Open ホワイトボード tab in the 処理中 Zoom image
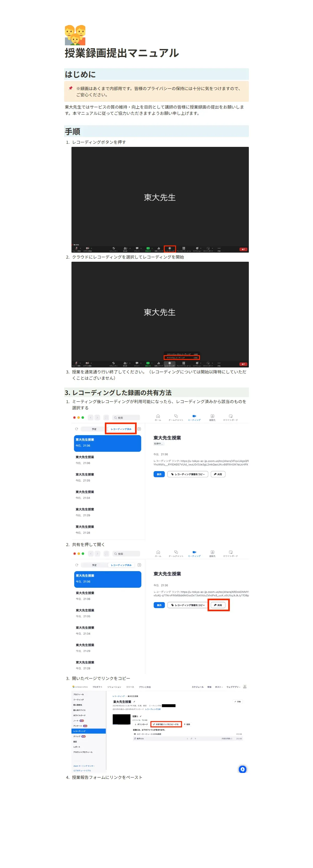 click(230, 417)
